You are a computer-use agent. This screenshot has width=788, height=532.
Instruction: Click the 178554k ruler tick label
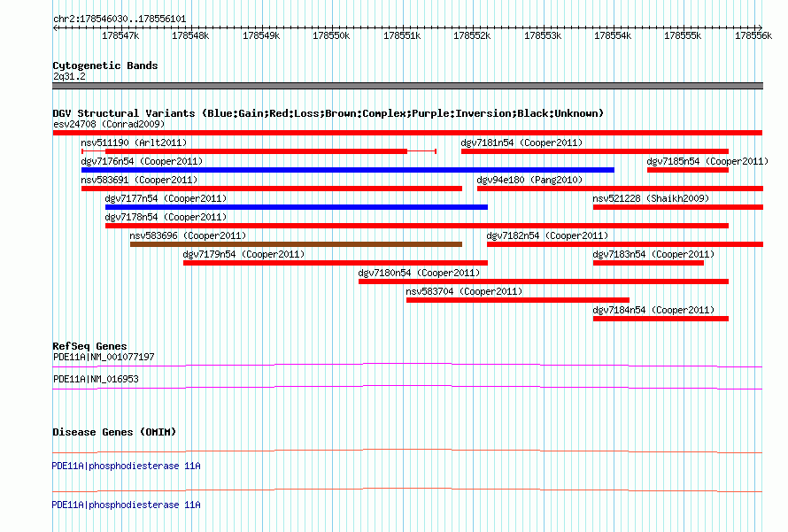click(x=613, y=36)
